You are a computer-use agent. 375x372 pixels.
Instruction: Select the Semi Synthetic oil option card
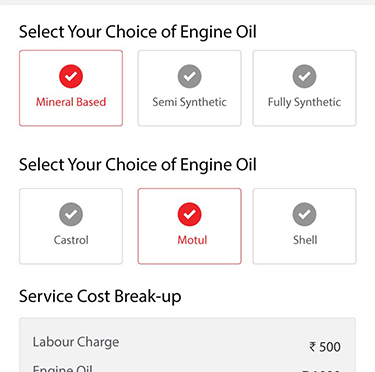click(189, 88)
